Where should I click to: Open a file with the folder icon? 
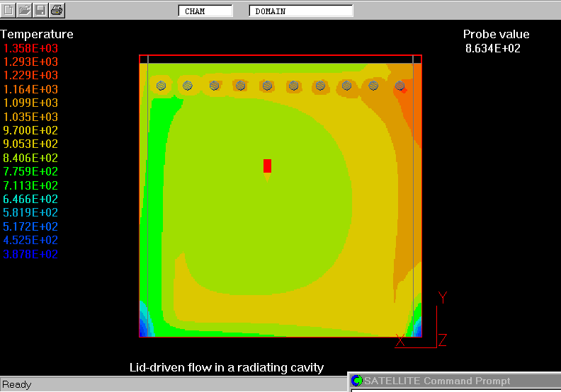pyautogui.click(x=25, y=11)
